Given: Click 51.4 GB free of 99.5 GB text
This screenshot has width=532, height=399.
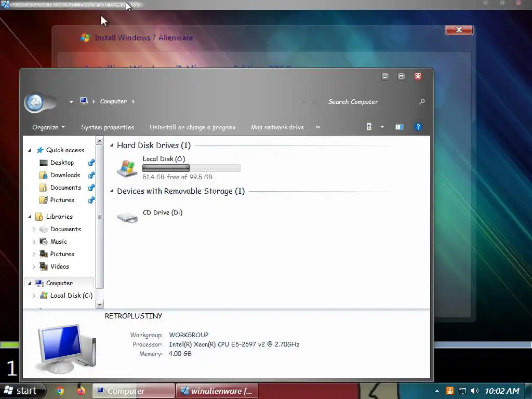Looking at the screenshot, I should (x=178, y=177).
